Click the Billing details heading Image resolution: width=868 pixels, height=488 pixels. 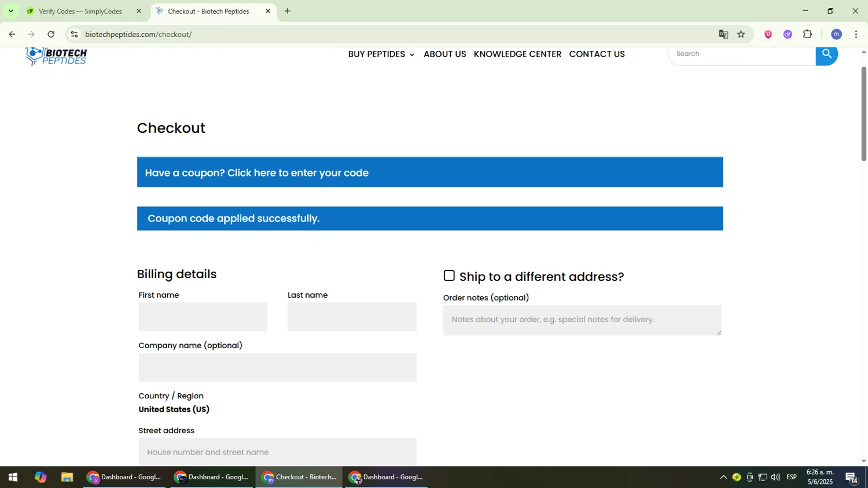[x=176, y=274]
